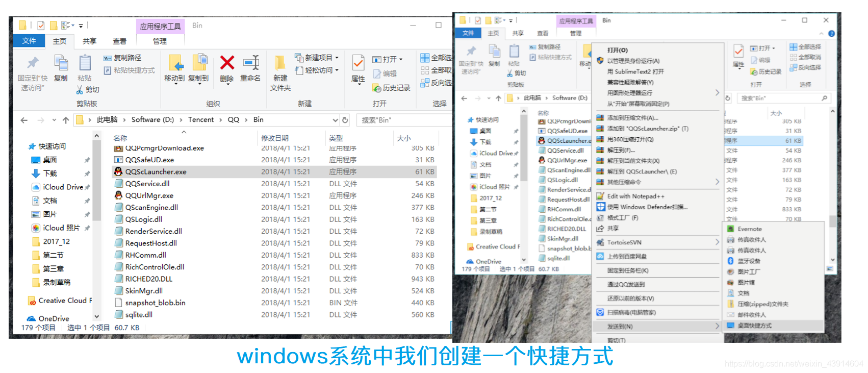Click the 属性 properties icon in left window

pyautogui.click(x=359, y=63)
